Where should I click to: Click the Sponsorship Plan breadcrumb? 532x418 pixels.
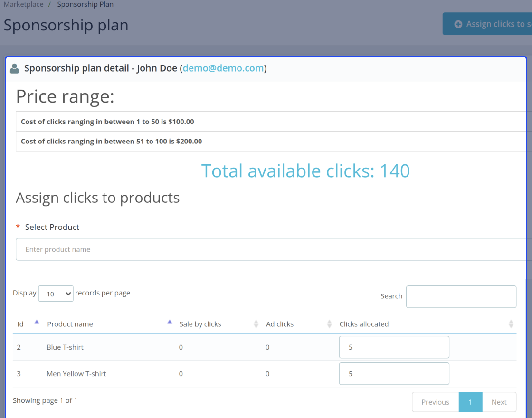point(85,4)
